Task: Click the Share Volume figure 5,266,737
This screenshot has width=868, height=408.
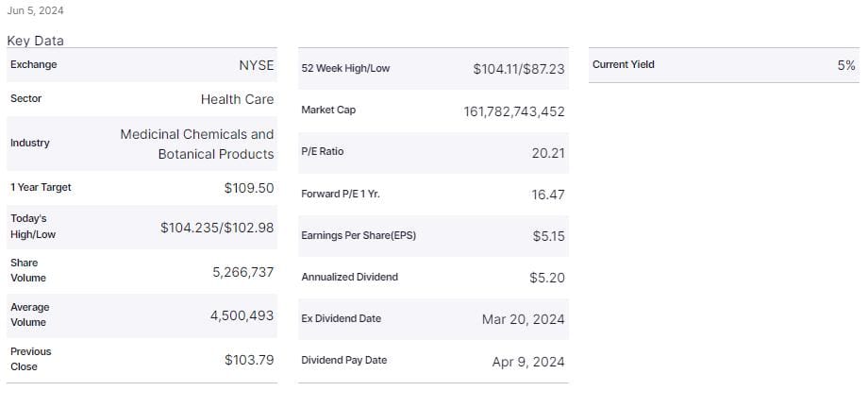Action: coord(242,271)
